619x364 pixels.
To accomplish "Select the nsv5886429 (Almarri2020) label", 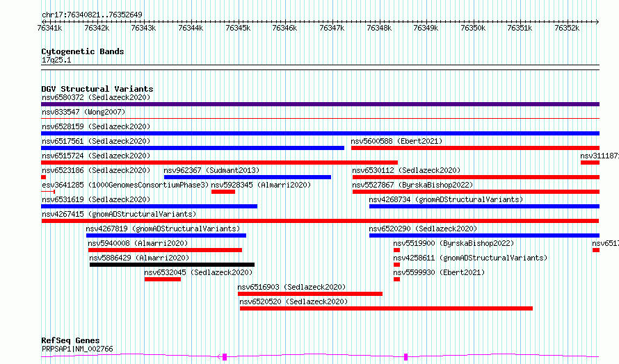I will pyautogui.click(x=139, y=258).
